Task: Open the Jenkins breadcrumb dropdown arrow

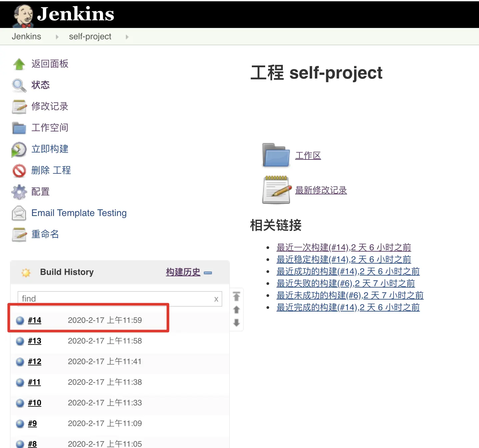Action: (57, 37)
